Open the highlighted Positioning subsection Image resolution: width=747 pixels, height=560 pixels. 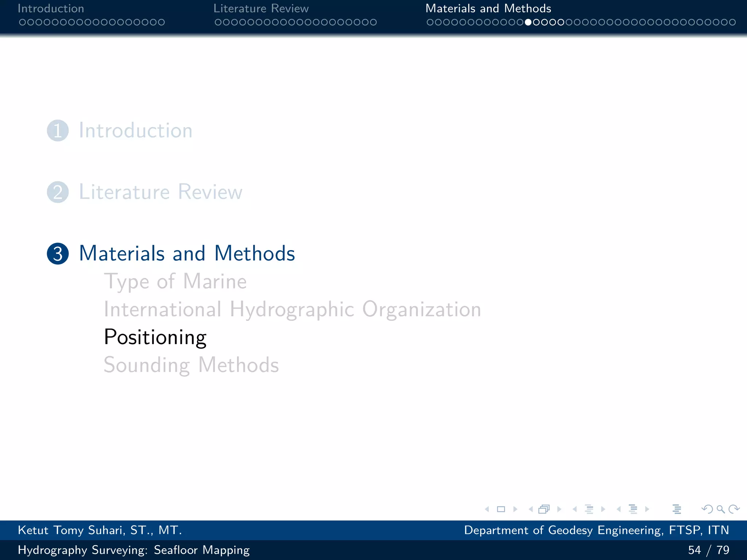155,338
